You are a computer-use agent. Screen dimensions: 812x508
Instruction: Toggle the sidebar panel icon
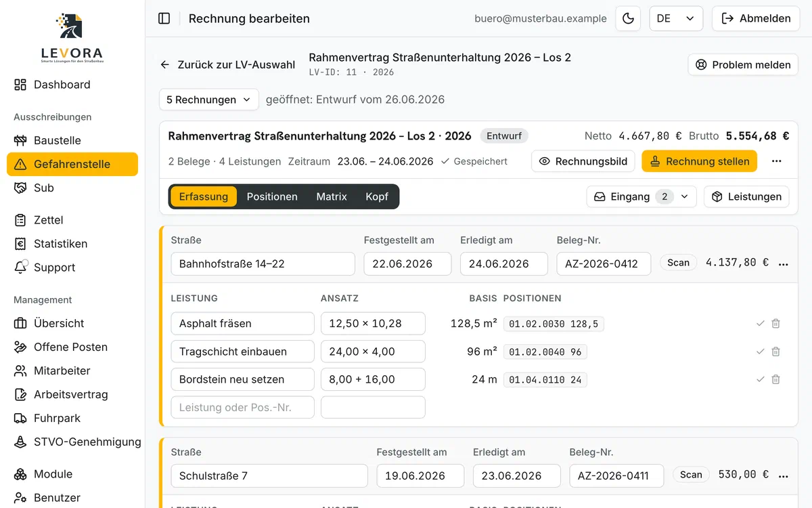pos(164,18)
